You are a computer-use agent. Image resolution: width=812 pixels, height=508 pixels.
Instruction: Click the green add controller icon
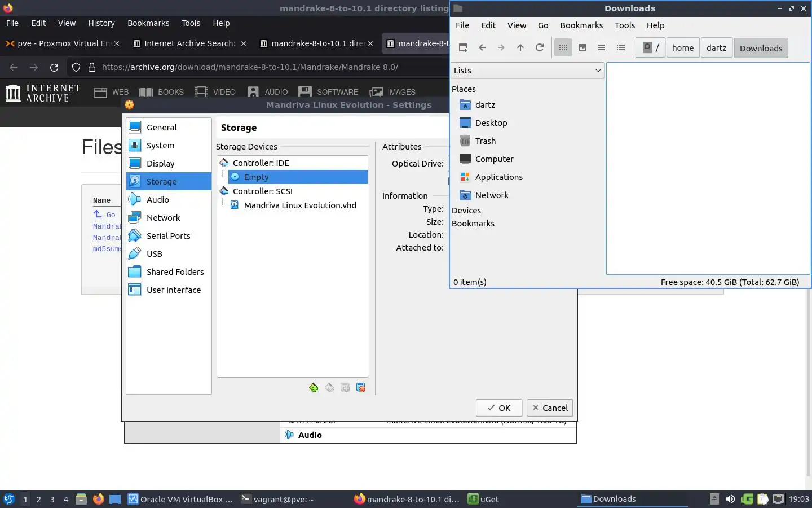[314, 387]
